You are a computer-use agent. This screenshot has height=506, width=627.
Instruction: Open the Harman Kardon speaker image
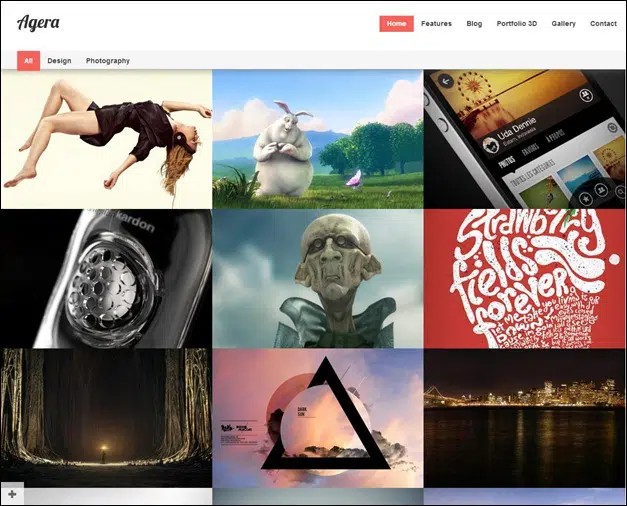tap(106, 278)
